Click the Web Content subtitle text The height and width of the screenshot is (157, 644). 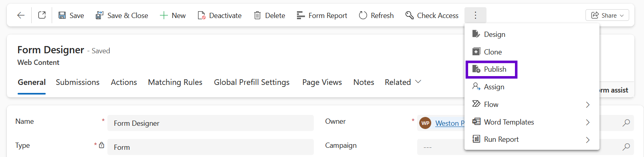click(38, 62)
